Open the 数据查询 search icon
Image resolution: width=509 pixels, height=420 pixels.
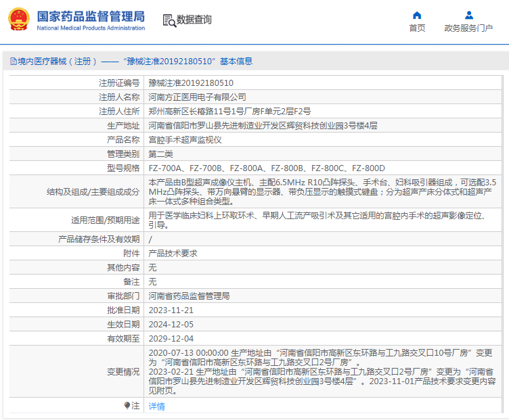click(169, 21)
